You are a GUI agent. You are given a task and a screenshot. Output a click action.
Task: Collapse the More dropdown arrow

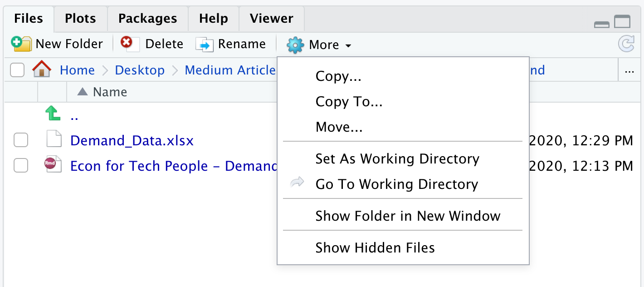tap(348, 45)
